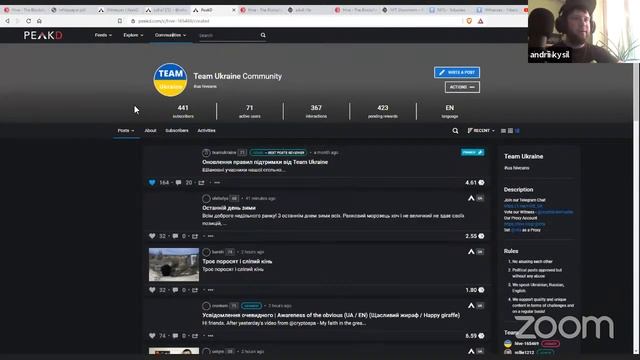Like the pinned post with 164 votes
The height and width of the screenshot is (360, 640).
(152, 182)
